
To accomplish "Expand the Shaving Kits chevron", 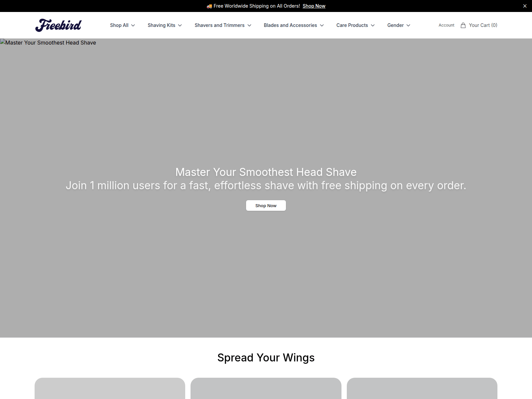I will pos(180,25).
